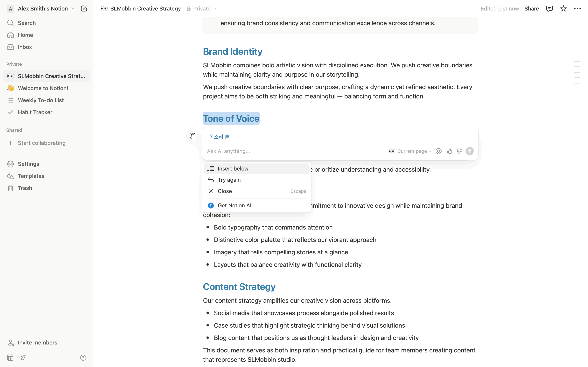Viewport: 588px width, 367px height.
Task: Click the new page compose icon
Action: pyautogui.click(x=84, y=9)
